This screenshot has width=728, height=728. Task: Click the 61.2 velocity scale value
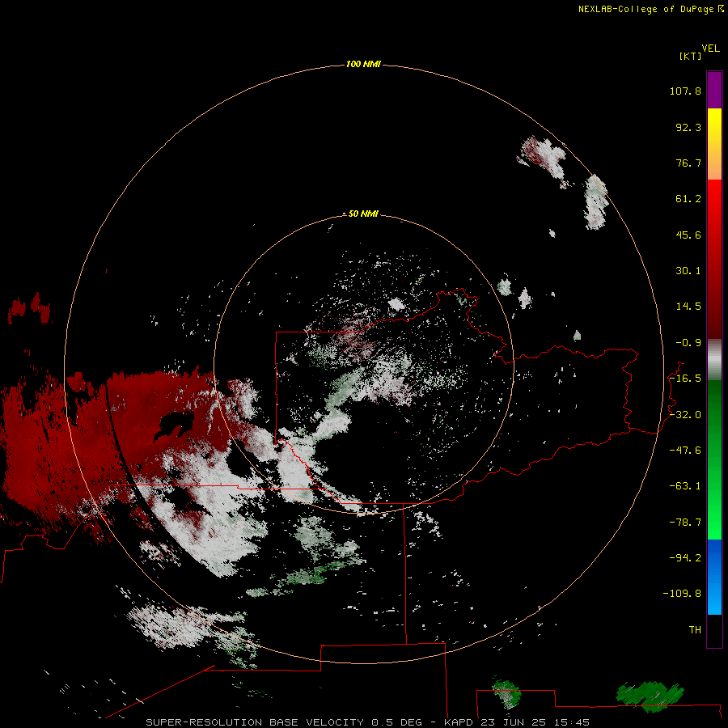pyautogui.click(x=688, y=199)
